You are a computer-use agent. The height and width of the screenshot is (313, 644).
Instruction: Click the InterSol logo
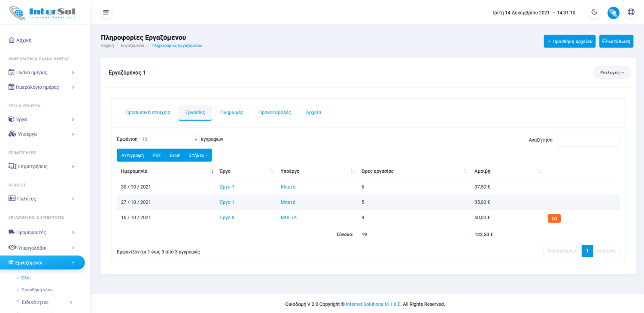point(42,12)
